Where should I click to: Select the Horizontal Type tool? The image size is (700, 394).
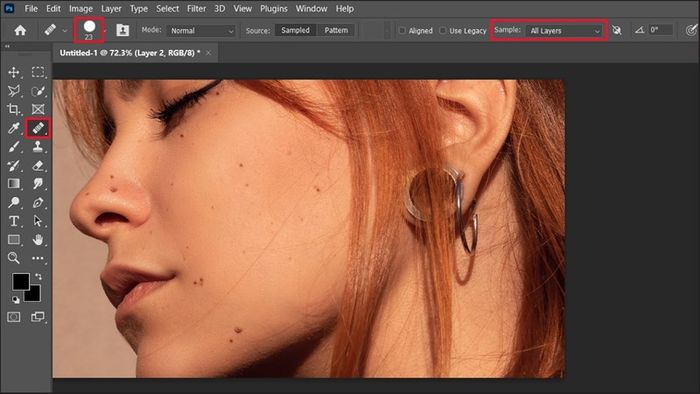point(14,221)
